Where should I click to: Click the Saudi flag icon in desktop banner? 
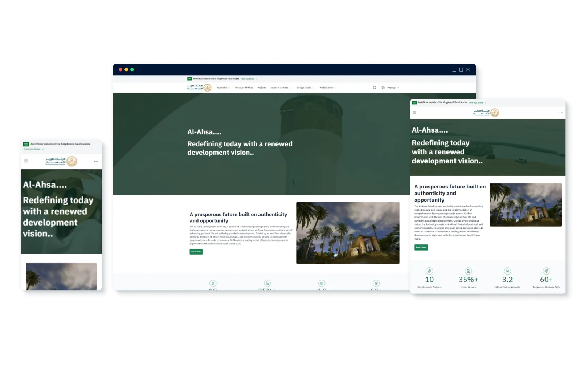[x=189, y=78]
